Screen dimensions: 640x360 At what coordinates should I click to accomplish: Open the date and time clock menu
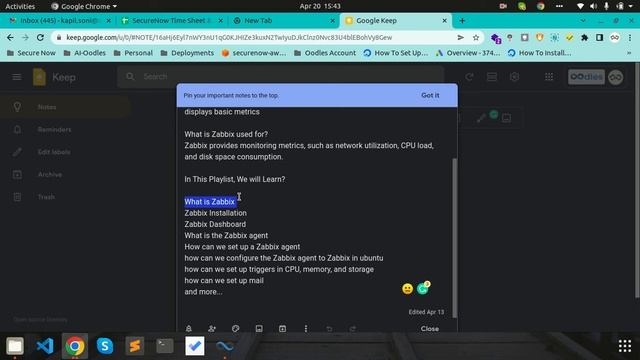tap(320, 6)
